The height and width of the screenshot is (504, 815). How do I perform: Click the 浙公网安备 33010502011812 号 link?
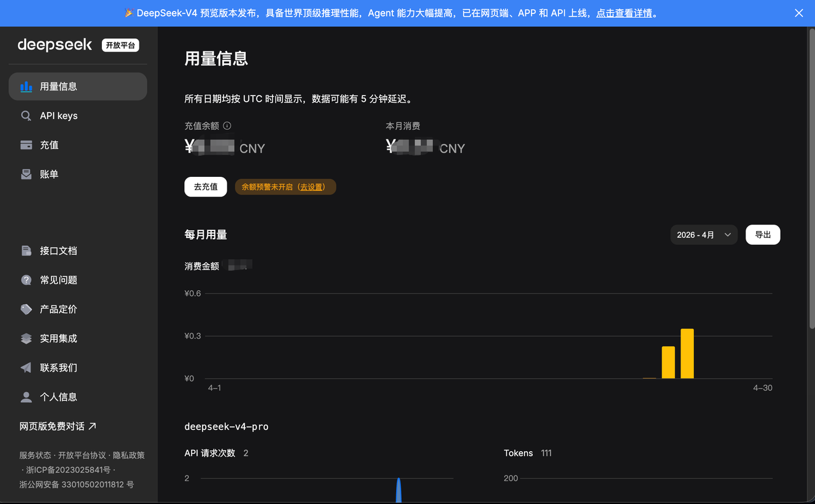(x=76, y=484)
